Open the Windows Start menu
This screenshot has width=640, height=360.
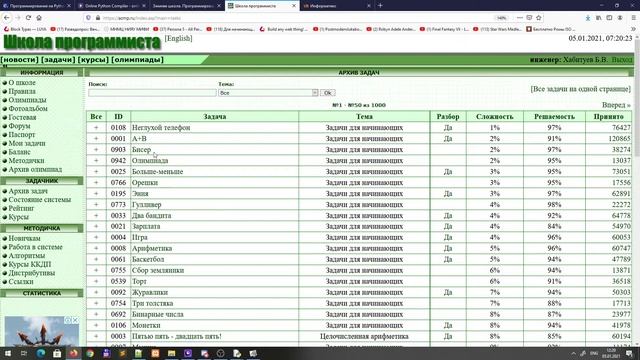(8, 353)
